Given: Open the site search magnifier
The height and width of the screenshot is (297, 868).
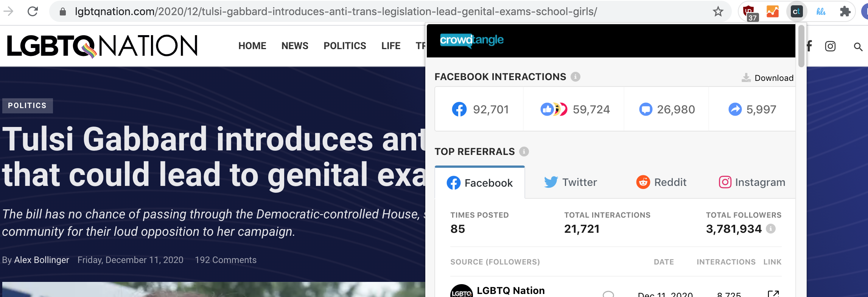Looking at the screenshot, I should (x=858, y=46).
